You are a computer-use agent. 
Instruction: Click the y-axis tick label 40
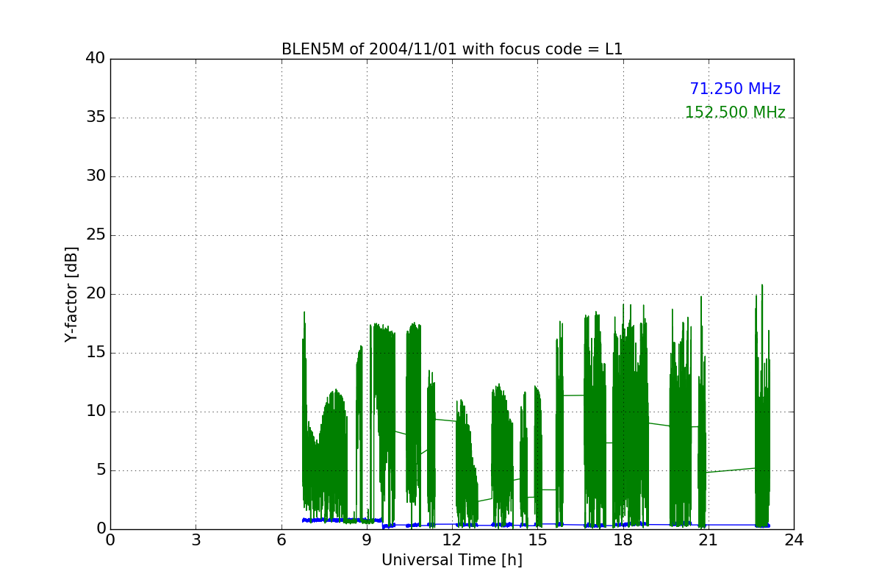click(x=96, y=59)
